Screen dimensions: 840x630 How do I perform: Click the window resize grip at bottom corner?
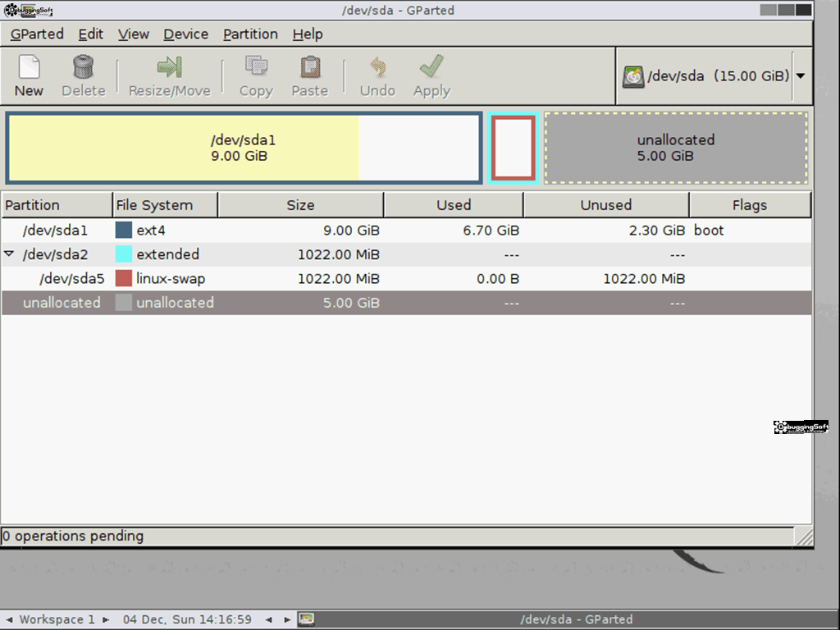[804, 536]
